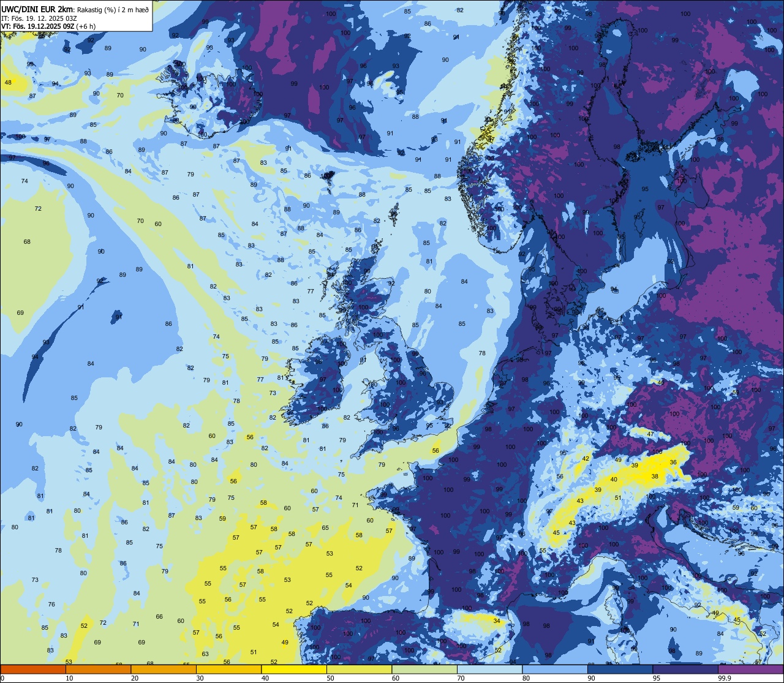
Task: Click the humidity value '42' on the map
Action: point(586,458)
